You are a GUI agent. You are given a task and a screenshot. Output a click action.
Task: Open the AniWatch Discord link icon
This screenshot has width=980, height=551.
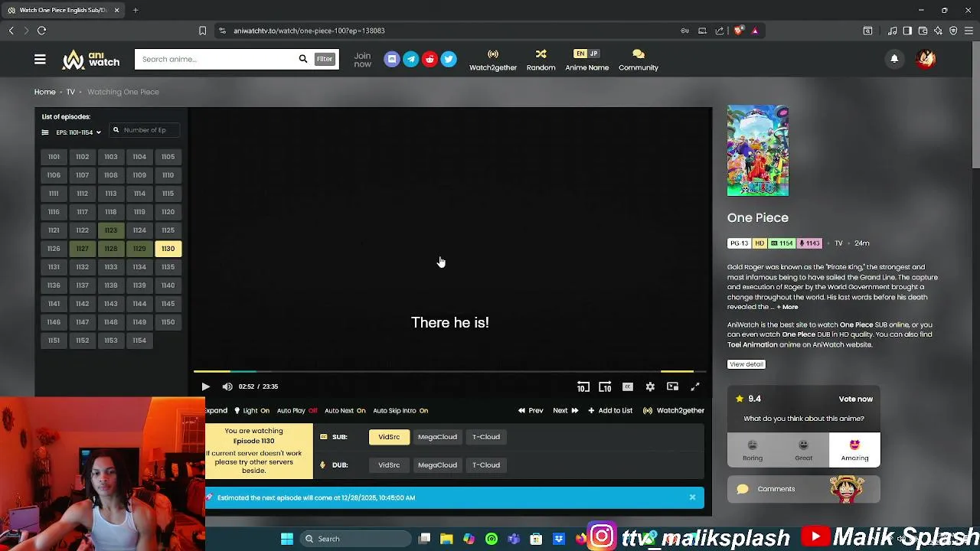click(x=392, y=59)
